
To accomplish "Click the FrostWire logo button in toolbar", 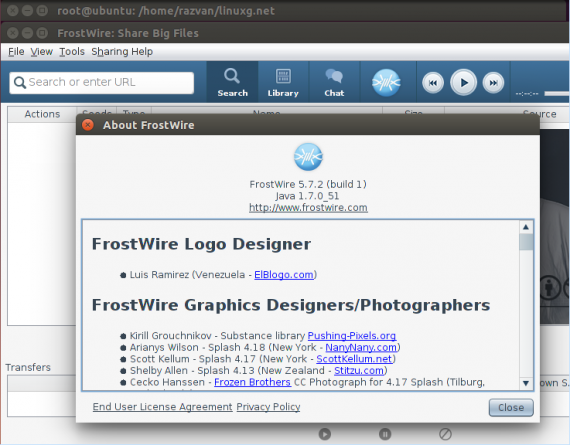I will tap(386, 83).
